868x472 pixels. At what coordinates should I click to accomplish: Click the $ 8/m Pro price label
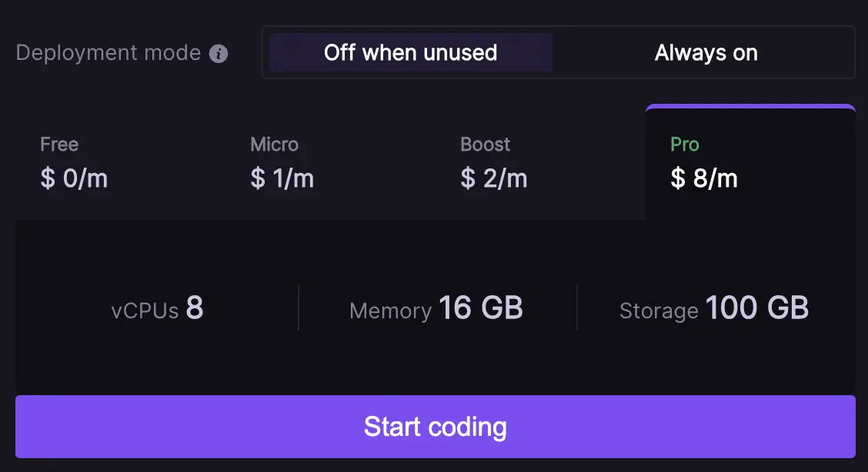pos(703,178)
